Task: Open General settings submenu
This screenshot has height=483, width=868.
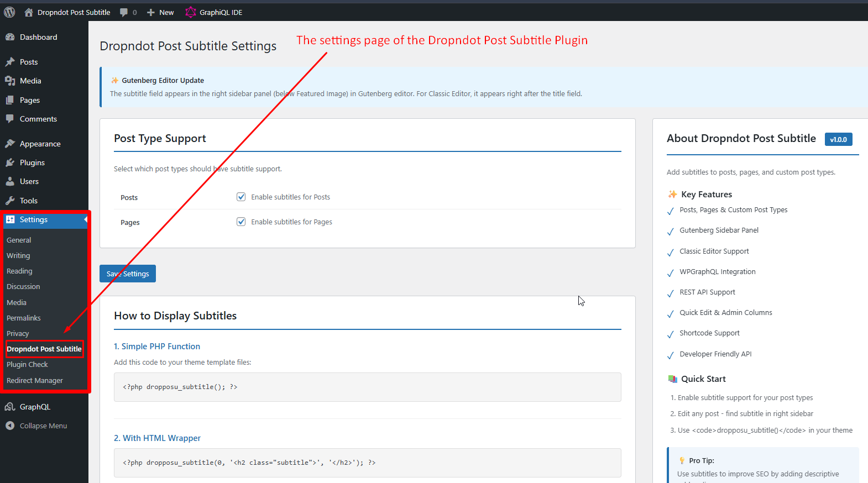Action: (19, 240)
